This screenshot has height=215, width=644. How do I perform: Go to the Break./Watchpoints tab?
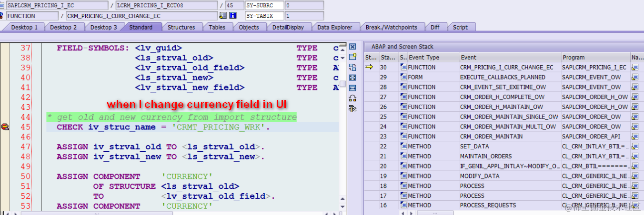391,27
